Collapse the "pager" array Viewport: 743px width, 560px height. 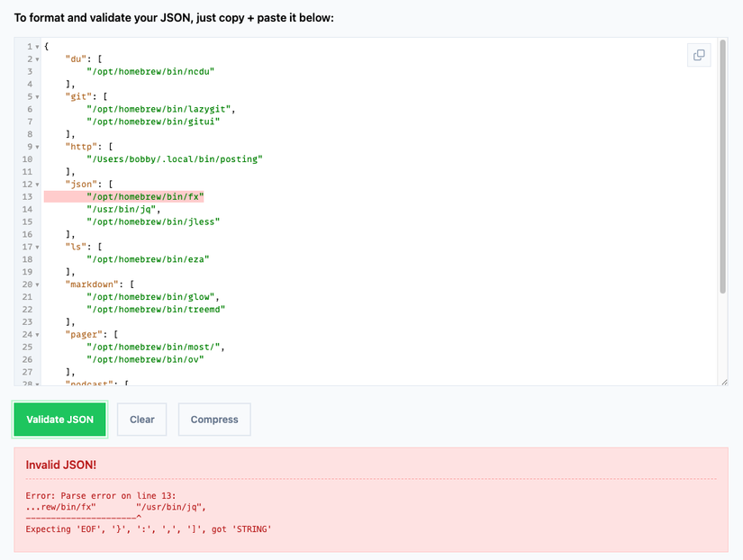coord(36,334)
